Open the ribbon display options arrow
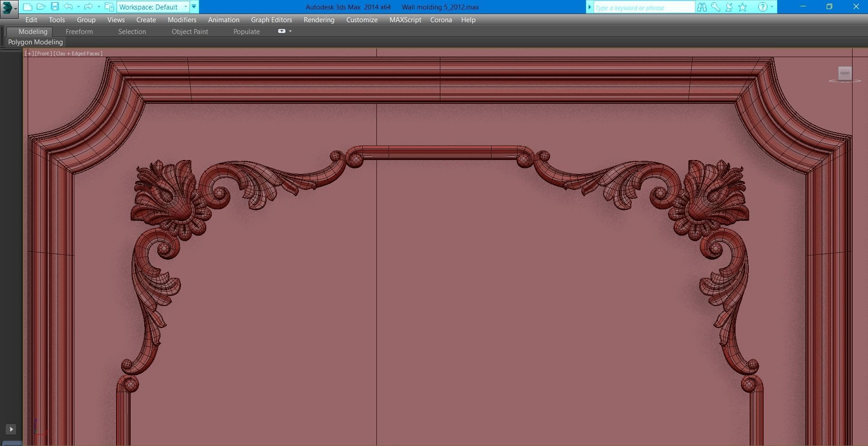 290,31
